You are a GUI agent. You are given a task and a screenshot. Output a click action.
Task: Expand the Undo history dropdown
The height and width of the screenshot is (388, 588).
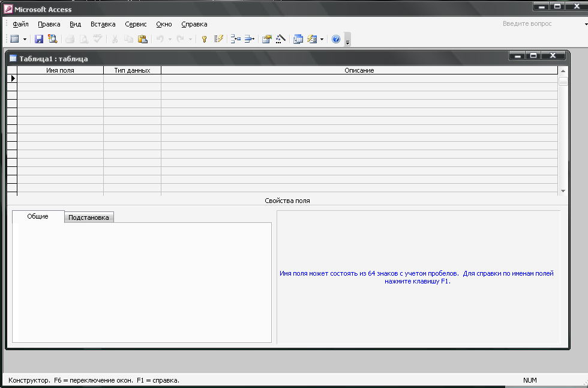point(170,39)
